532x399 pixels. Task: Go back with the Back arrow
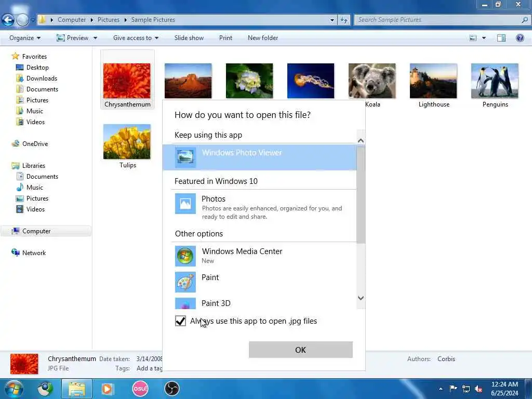tap(8, 20)
